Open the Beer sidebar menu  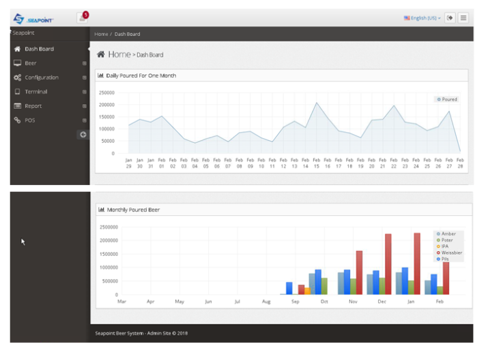50,63
